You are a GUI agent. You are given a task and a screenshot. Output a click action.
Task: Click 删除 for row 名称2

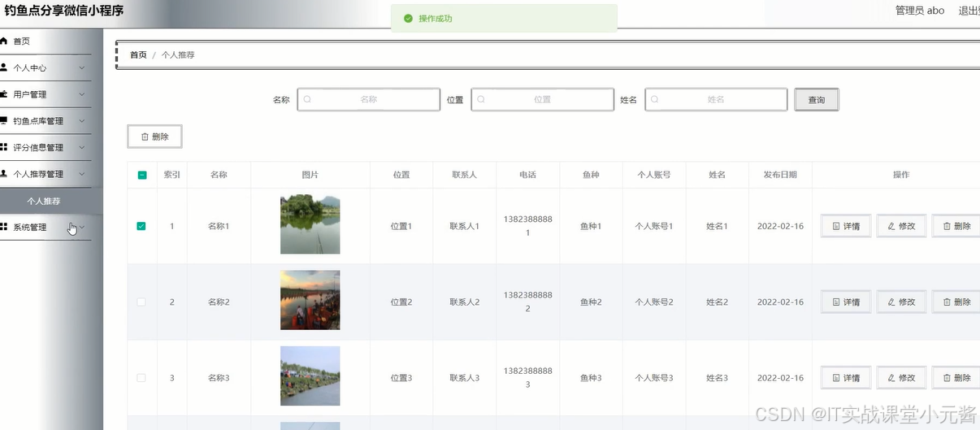coord(956,302)
